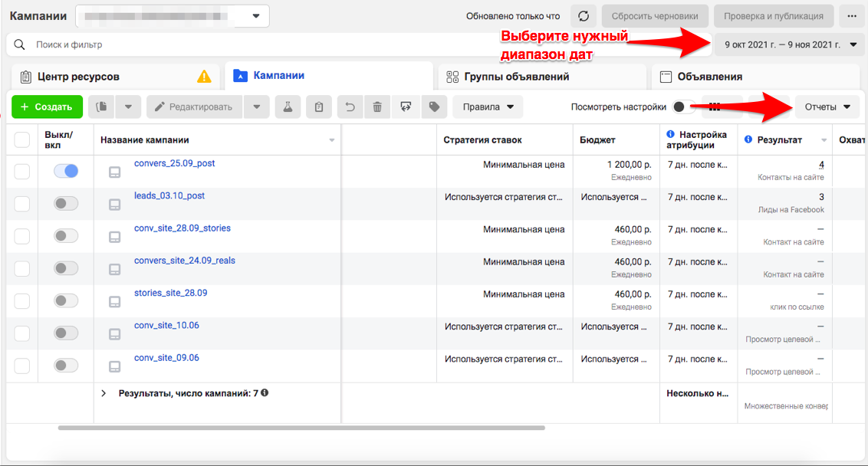
Task: Enable the stories_site_28.09 campaign switch
Action: click(66, 300)
